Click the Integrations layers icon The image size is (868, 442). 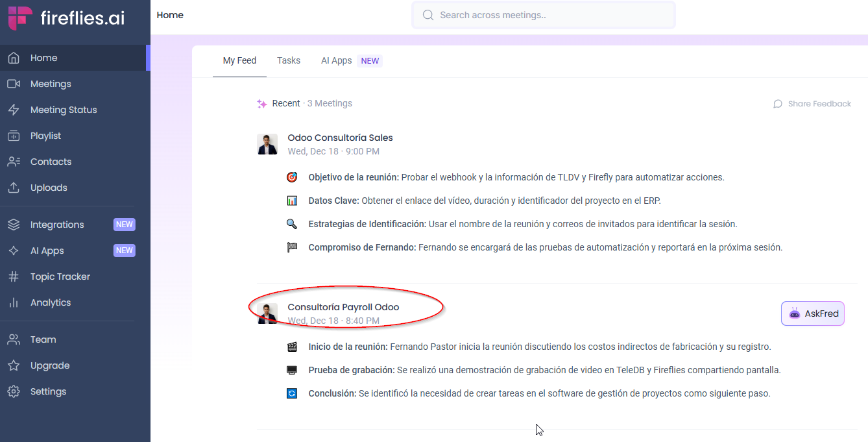[x=14, y=225]
